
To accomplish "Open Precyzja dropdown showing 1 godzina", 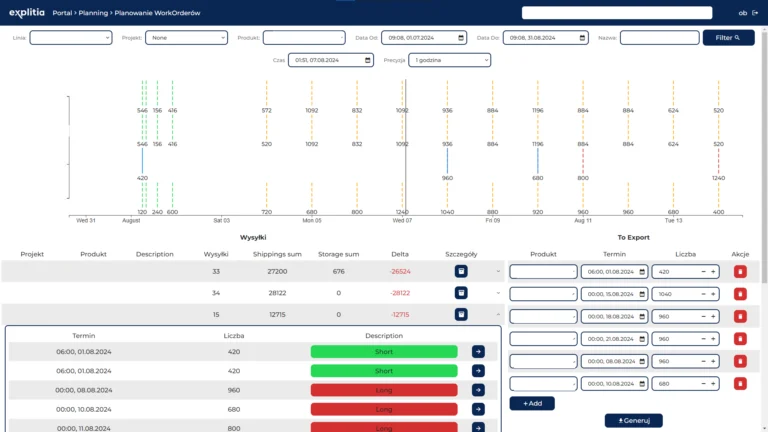I will point(449,60).
